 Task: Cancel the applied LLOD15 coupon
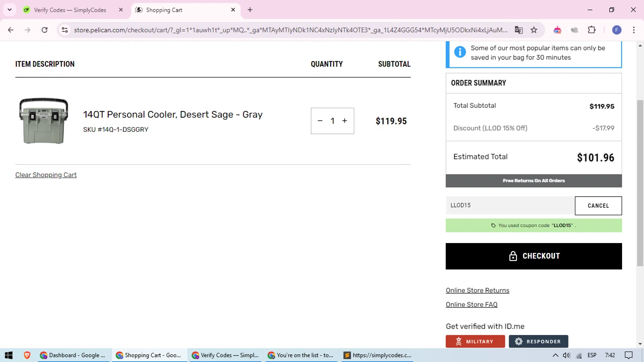pyautogui.click(x=598, y=206)
